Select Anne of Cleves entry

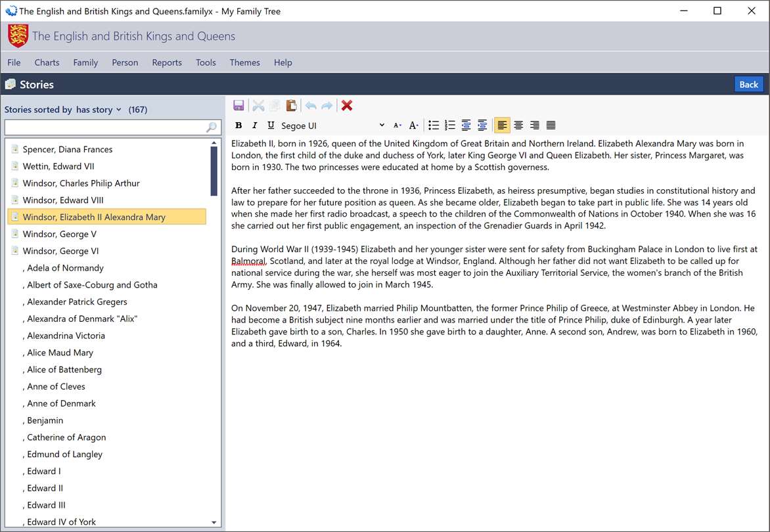(x=106, y=386)
